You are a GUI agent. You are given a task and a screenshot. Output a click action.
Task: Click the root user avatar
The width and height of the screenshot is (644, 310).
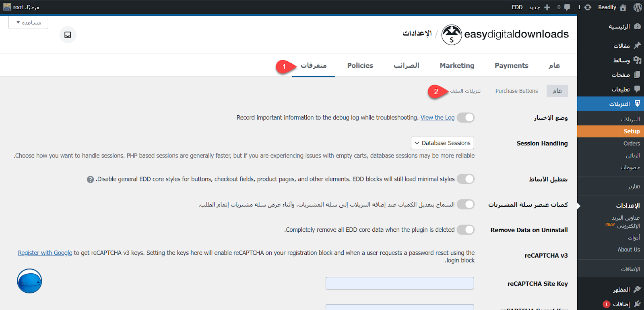(7, 7)
